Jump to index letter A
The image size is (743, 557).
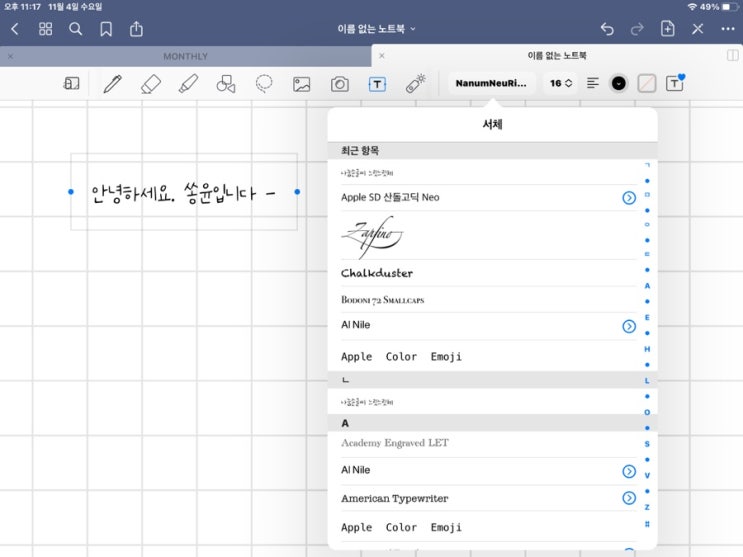coord(647,286)
